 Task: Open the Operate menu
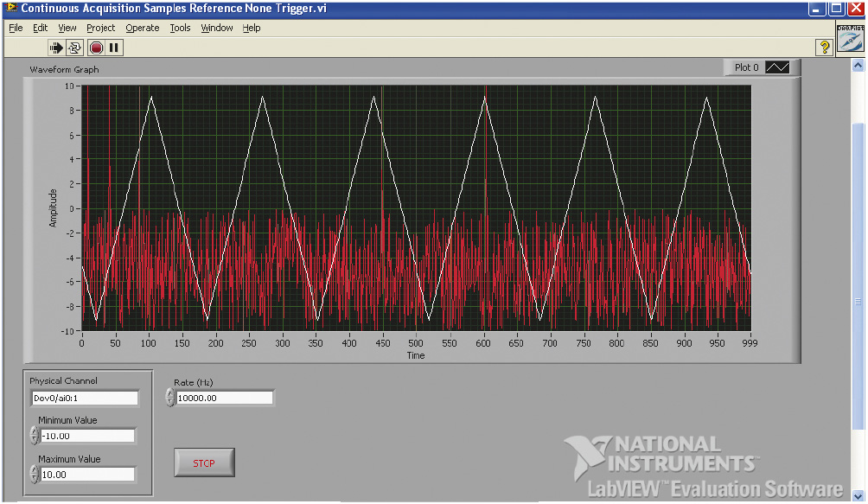[143, 28]
